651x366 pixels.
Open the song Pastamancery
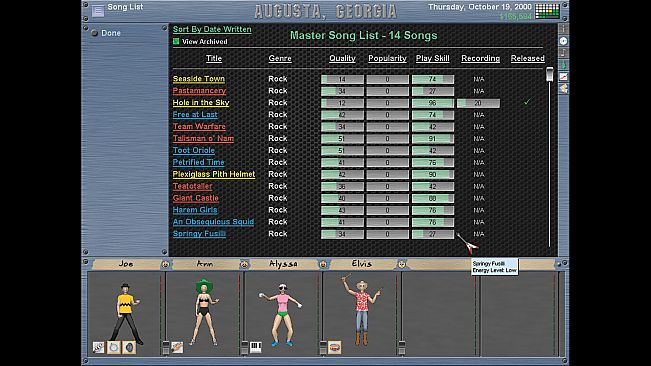199,91
